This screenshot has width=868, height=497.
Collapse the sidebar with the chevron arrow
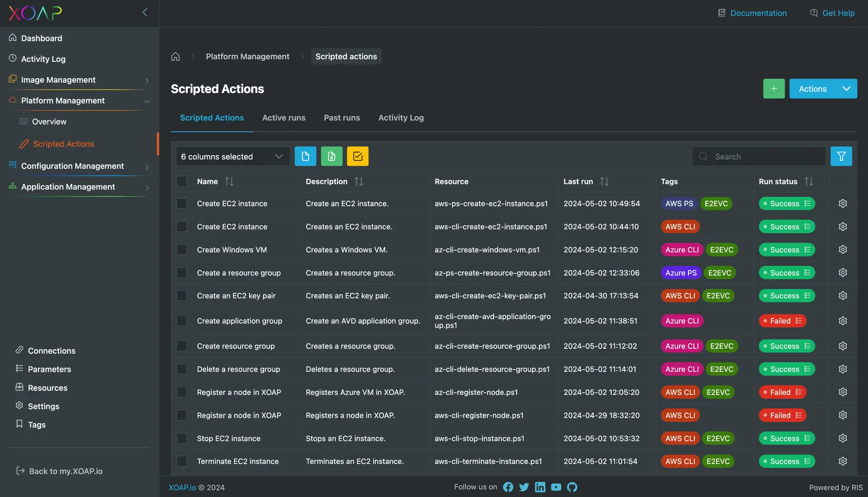[x=145, y=13]
